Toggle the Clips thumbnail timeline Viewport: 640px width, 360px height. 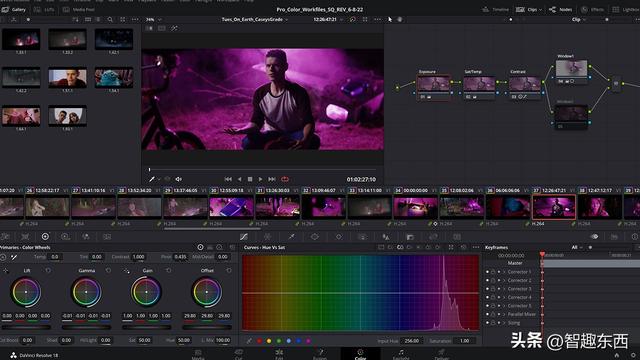(x=527, y=9)
